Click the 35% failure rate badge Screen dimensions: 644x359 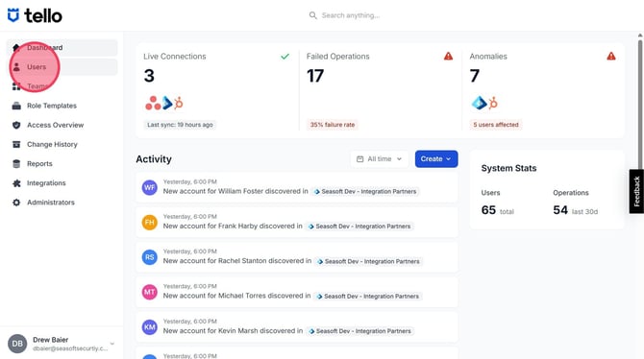tap(333, 125)
